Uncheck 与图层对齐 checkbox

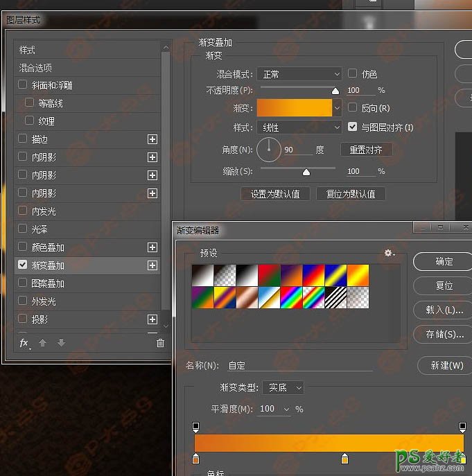click(353, 127)
